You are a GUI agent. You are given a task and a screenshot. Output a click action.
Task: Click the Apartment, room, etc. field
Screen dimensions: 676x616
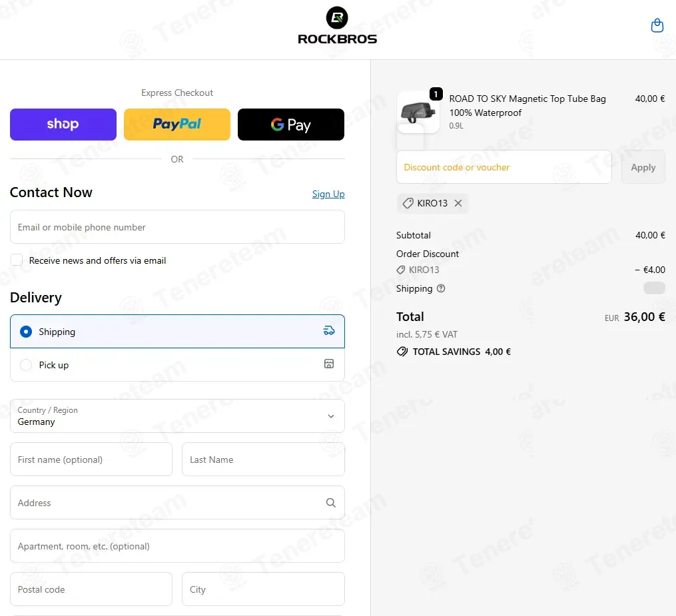click(177, 546)
